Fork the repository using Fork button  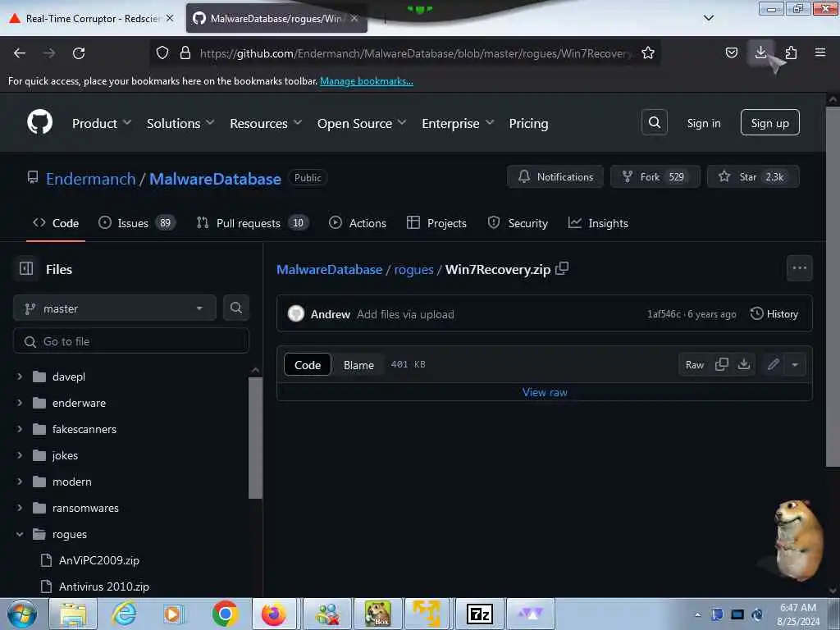(x=655, y=176)
